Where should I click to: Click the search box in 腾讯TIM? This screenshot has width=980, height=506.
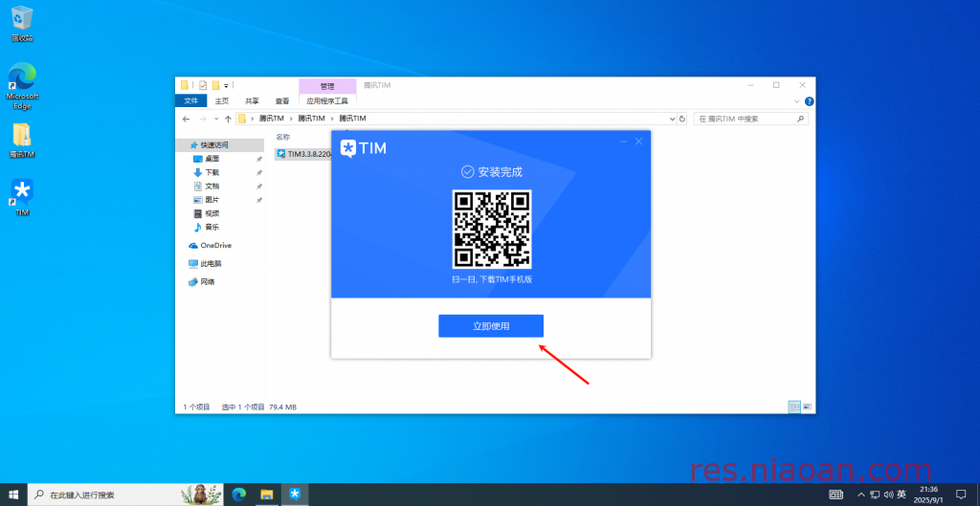[x=750, y=119]
